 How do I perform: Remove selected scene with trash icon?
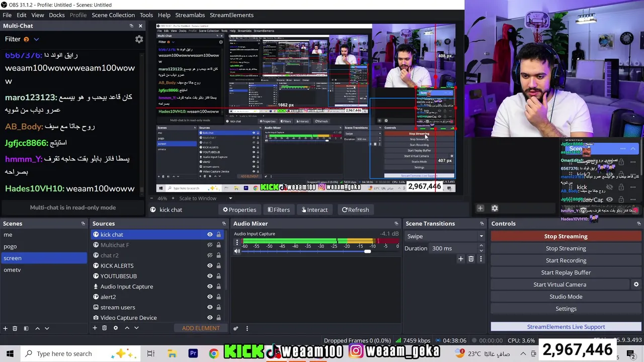15,328
